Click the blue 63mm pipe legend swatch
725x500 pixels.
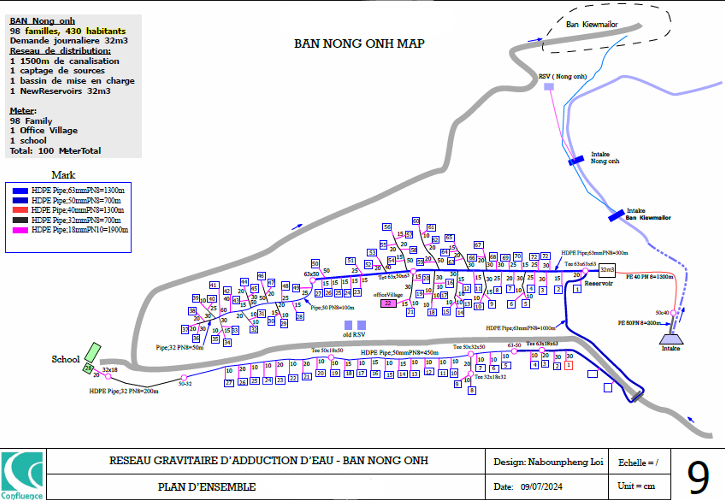click(18, 189)
